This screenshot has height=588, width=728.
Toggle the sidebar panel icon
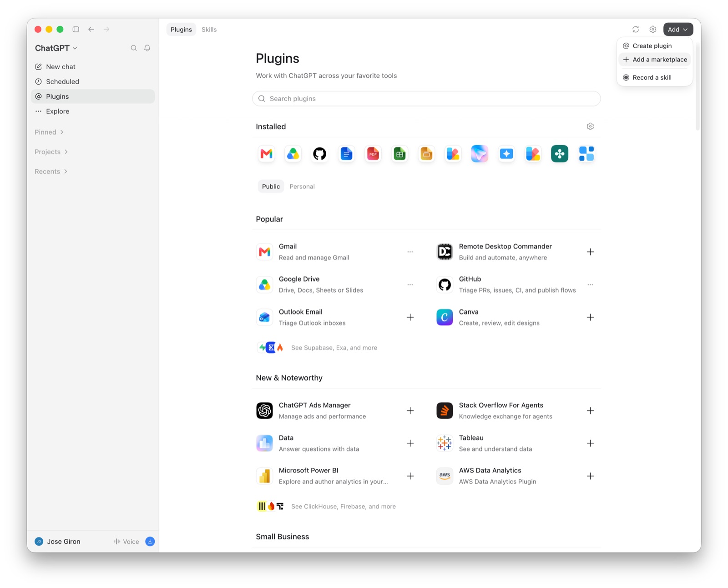tap(76, 29)
